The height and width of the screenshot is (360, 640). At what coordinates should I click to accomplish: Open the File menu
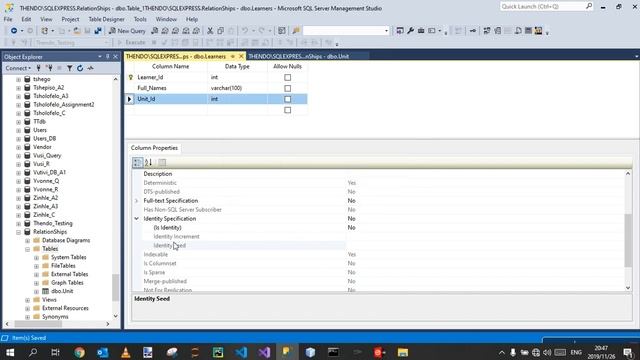pos(8,19)
